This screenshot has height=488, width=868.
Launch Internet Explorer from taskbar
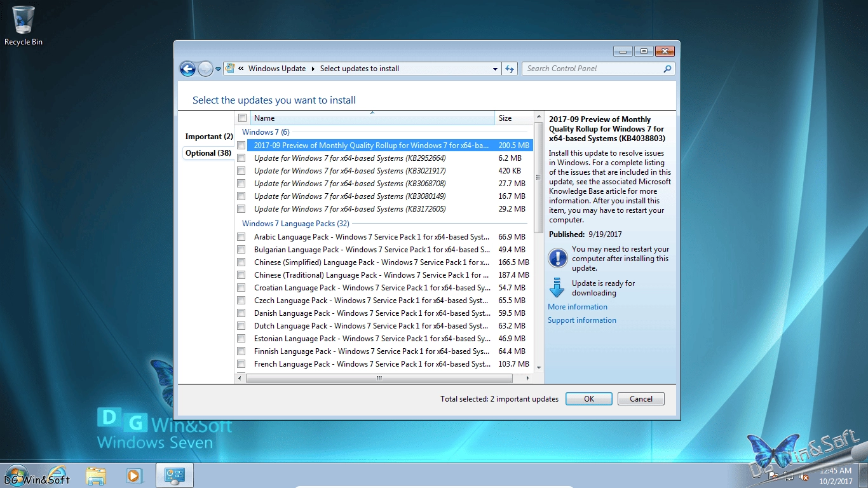point(58,475)
